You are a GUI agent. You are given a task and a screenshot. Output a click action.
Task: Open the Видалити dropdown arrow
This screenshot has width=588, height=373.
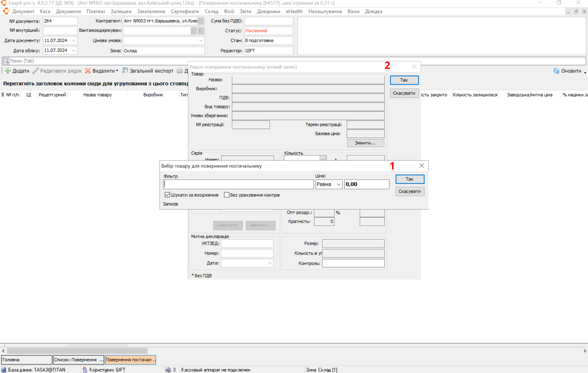tap(117, 71)
